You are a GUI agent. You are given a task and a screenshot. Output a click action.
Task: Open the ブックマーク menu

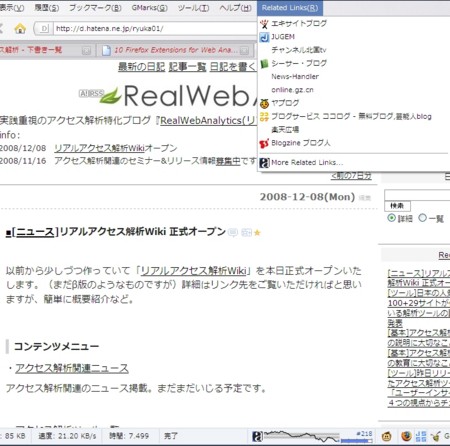coord(95,8)
